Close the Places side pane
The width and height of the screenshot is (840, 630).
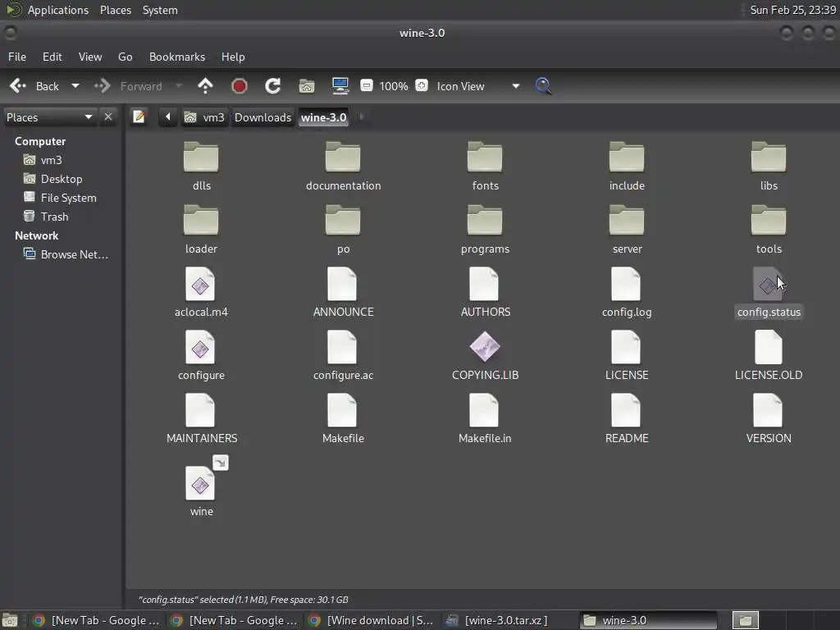(108, 116)
